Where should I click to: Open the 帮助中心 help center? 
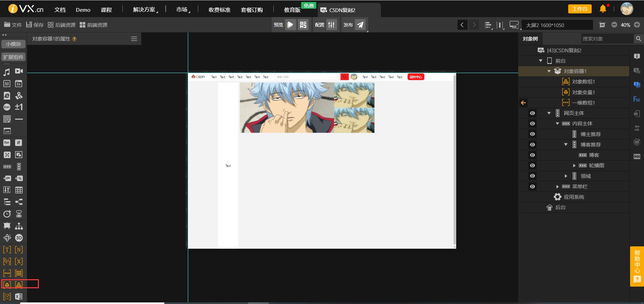tap(637, 266)
